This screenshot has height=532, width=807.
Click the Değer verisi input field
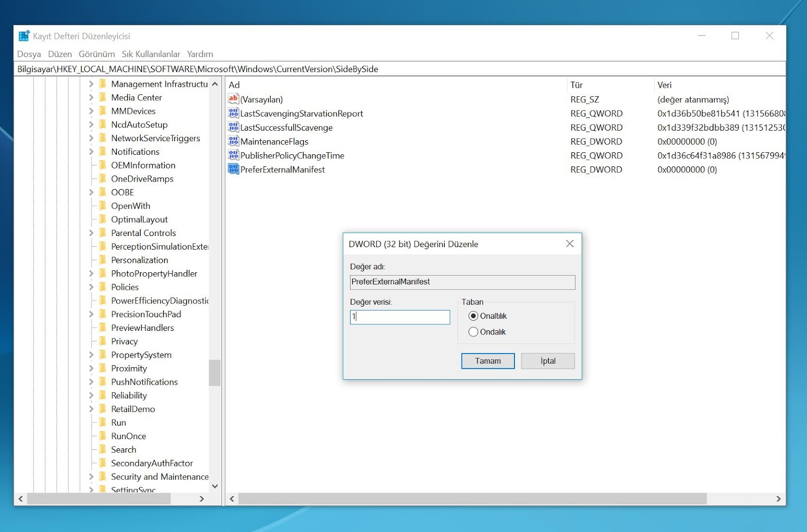coord(400,317)
